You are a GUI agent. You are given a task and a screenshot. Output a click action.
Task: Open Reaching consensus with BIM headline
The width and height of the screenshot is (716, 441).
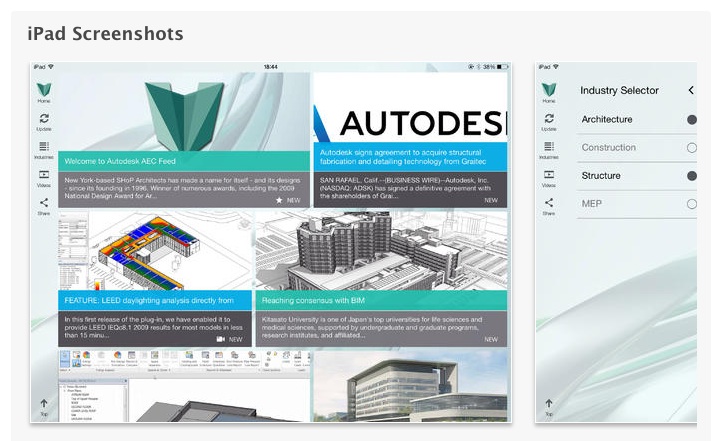click(313, 300)
